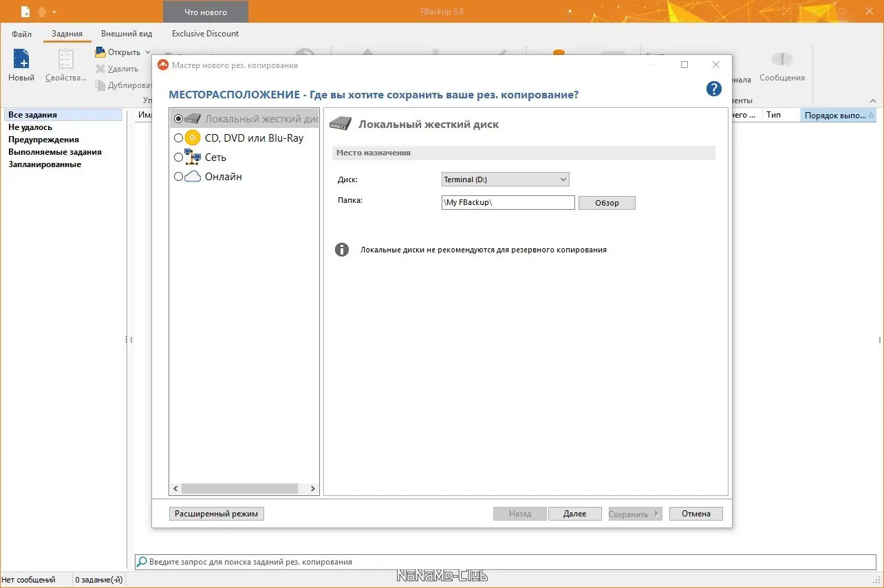
Task: Click the Delete icon in ribbon
Action: [100, 69]
